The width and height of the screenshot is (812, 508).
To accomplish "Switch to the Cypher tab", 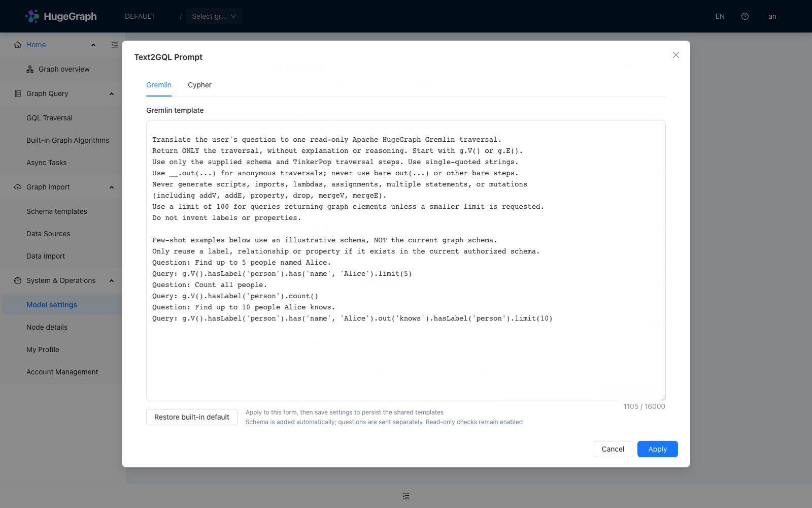I will click(199, 85).
